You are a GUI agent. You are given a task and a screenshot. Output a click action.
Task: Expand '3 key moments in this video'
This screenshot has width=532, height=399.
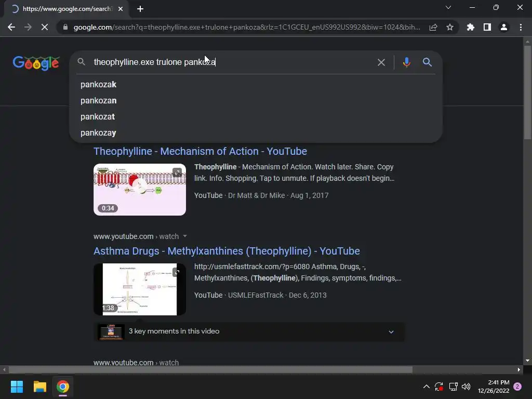tap(249, 331)
